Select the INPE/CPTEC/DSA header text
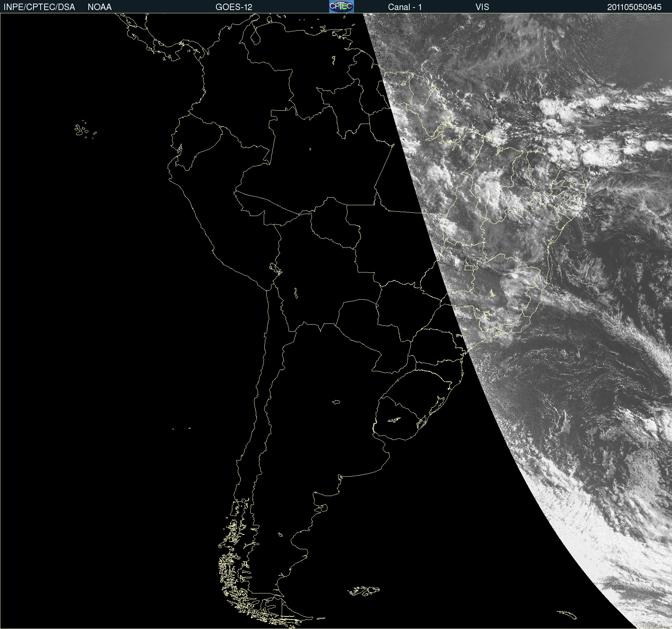The width and height of the screenshot is (672, 629). (x=39, y=7)
